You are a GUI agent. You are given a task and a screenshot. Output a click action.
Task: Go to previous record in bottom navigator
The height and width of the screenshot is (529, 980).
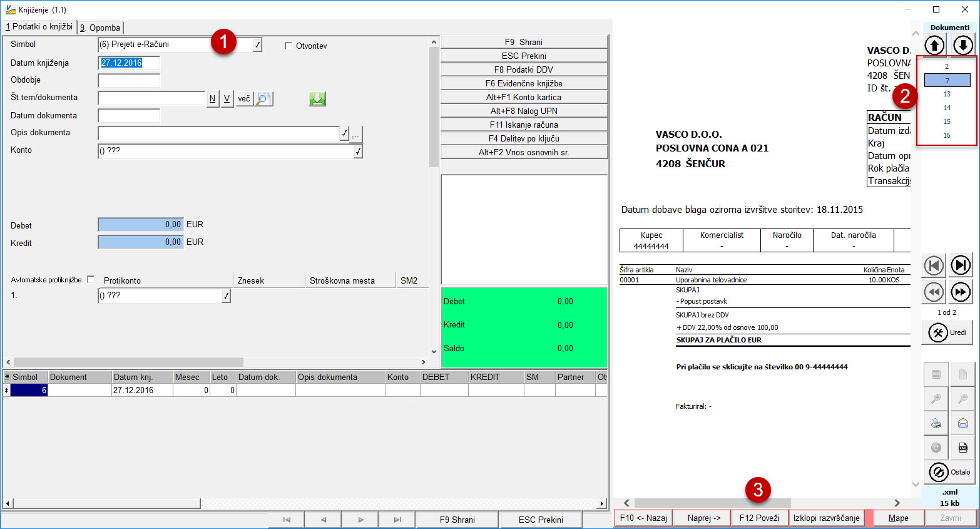point(324,520)
